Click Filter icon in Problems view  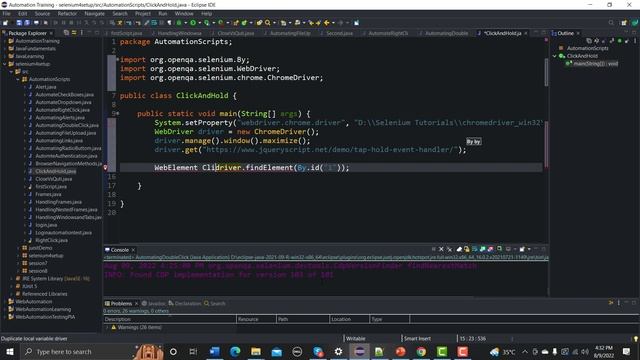(611, 302)
